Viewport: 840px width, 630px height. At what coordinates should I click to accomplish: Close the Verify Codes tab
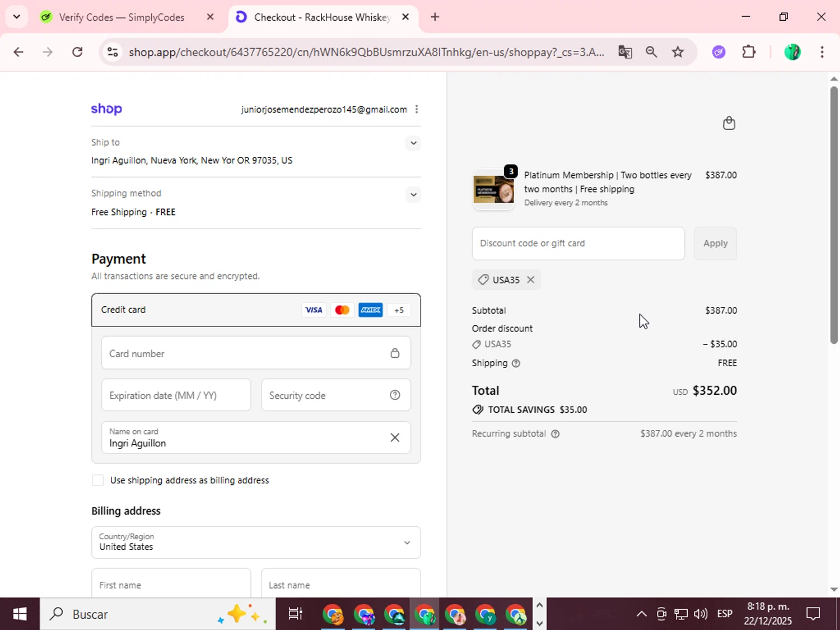tap(211, 17)
